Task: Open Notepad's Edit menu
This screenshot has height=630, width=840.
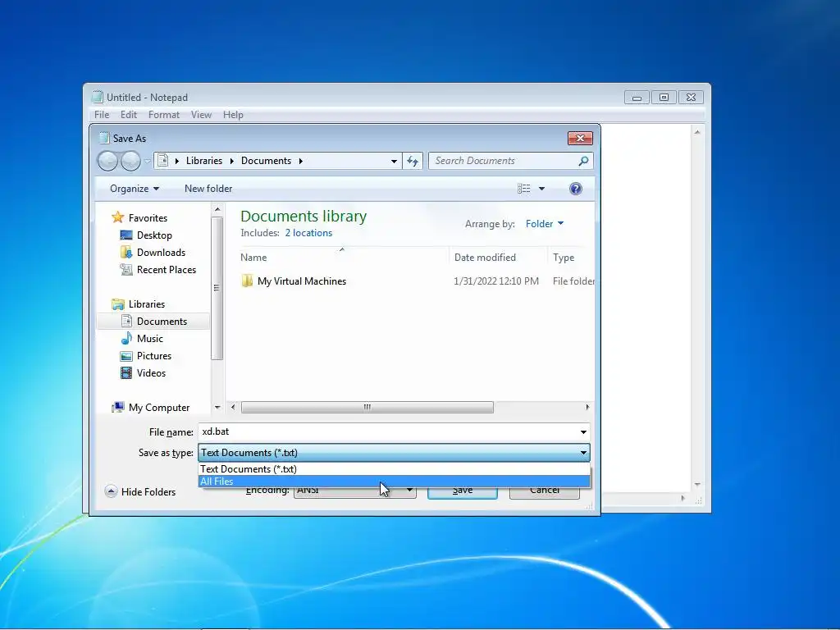Action: tap(129, 115)
